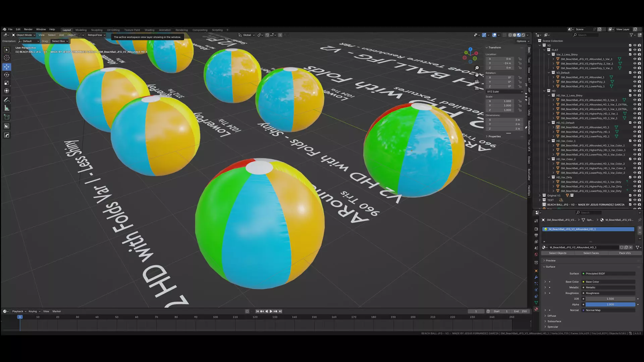Open the Material properties tab icon
This screenshot has height=362, width=644.
click(x=536, y=309)
